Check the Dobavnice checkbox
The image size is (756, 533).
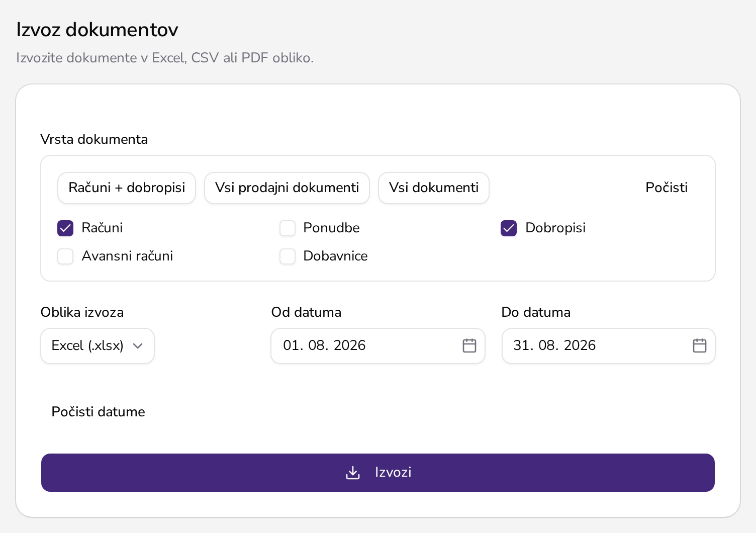tap(288, 256)
